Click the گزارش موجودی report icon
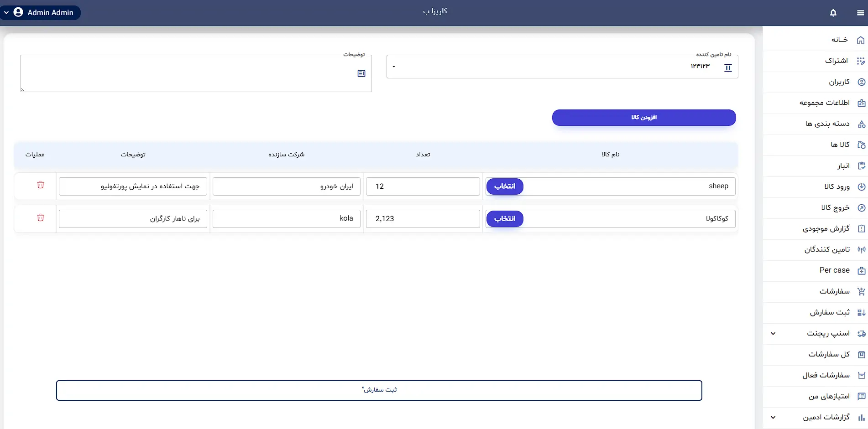The width and height of the screenshot is (868, 429). (x=861, y=229)
